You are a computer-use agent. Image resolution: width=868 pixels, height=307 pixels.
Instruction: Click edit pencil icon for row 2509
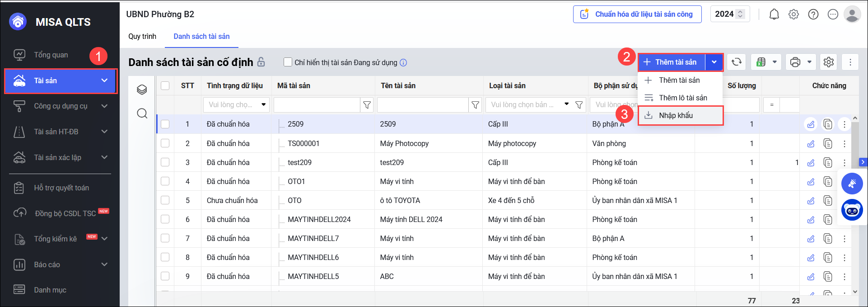[811, 124]
